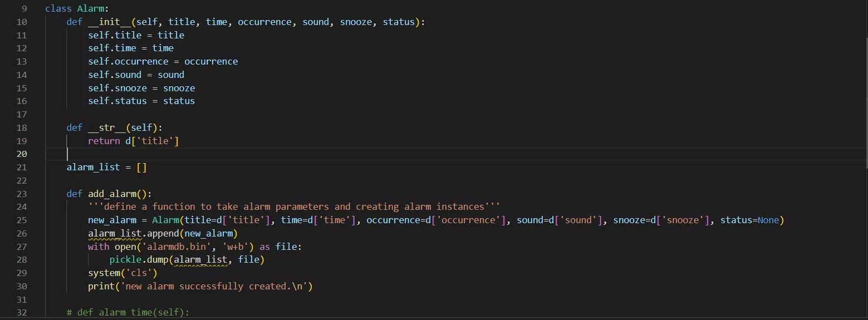Click the 'Alarm' class name on line 9

(91, 8)
